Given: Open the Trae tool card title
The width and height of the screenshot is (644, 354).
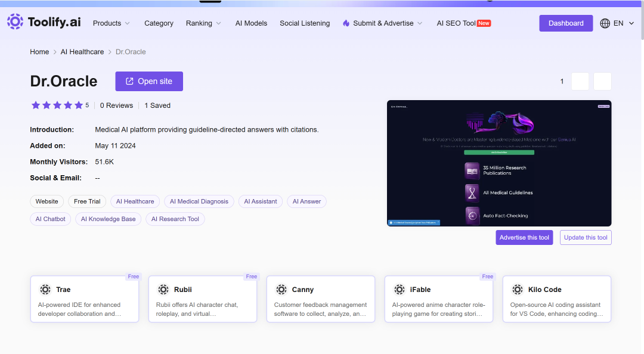Looking at the screenshot, I should click(63, 290).
